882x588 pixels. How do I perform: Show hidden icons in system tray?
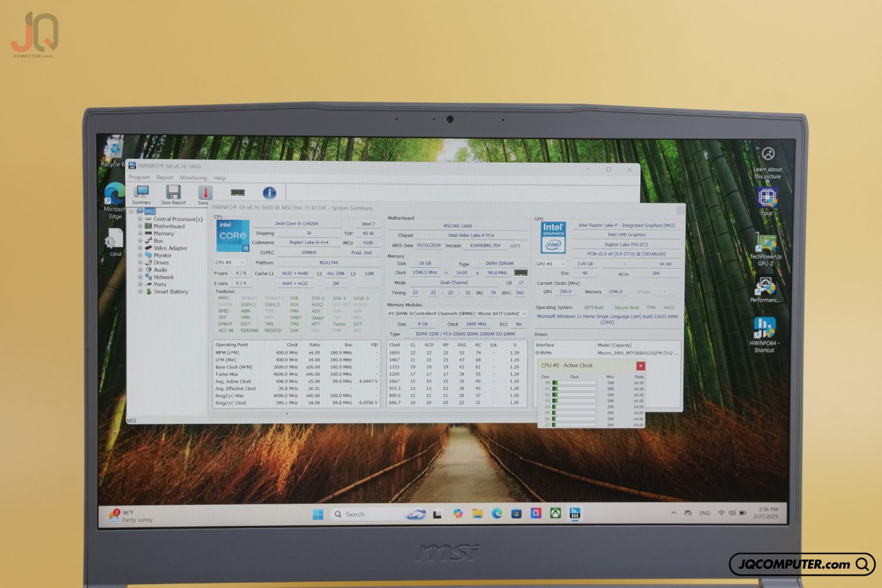tap(674, 513)
